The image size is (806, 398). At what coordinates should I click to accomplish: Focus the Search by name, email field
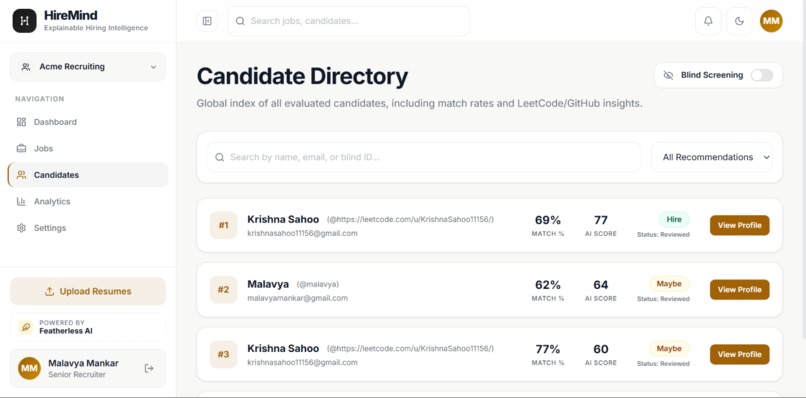(424, 157)
